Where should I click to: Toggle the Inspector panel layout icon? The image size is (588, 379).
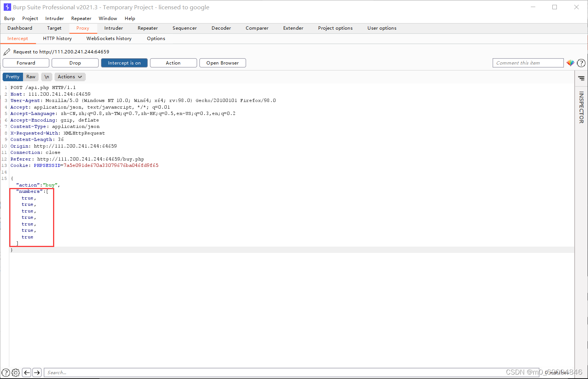coord(581,78)
